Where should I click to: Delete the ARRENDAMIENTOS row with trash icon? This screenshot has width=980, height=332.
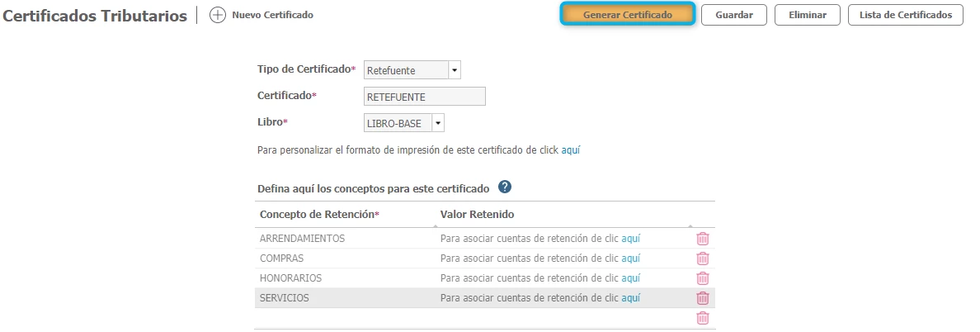tap(703, 239)
